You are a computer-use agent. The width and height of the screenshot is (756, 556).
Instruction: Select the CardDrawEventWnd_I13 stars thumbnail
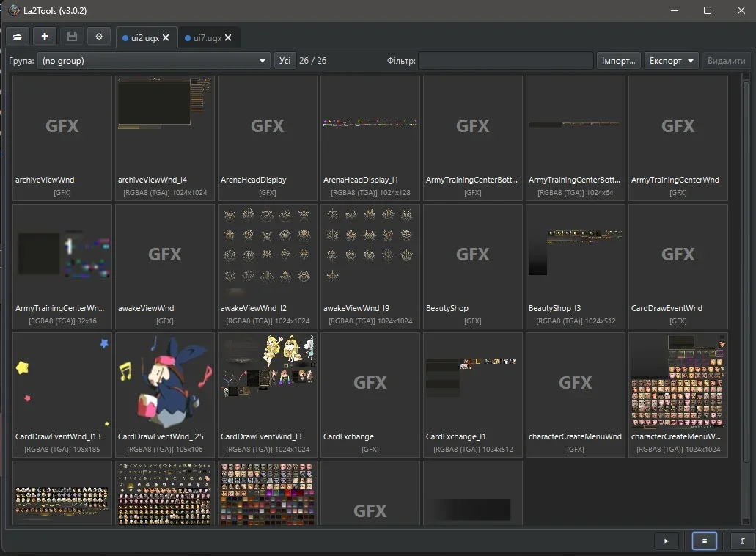pos(62,395)
